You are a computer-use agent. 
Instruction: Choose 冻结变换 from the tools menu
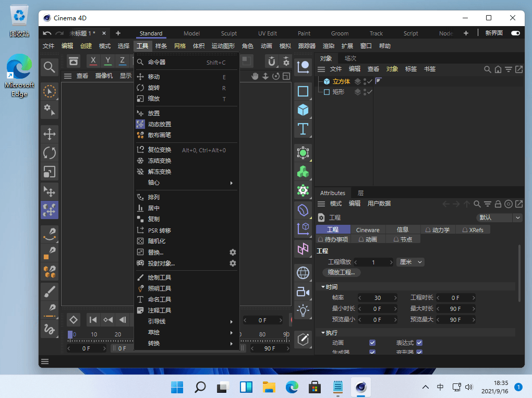187,161
